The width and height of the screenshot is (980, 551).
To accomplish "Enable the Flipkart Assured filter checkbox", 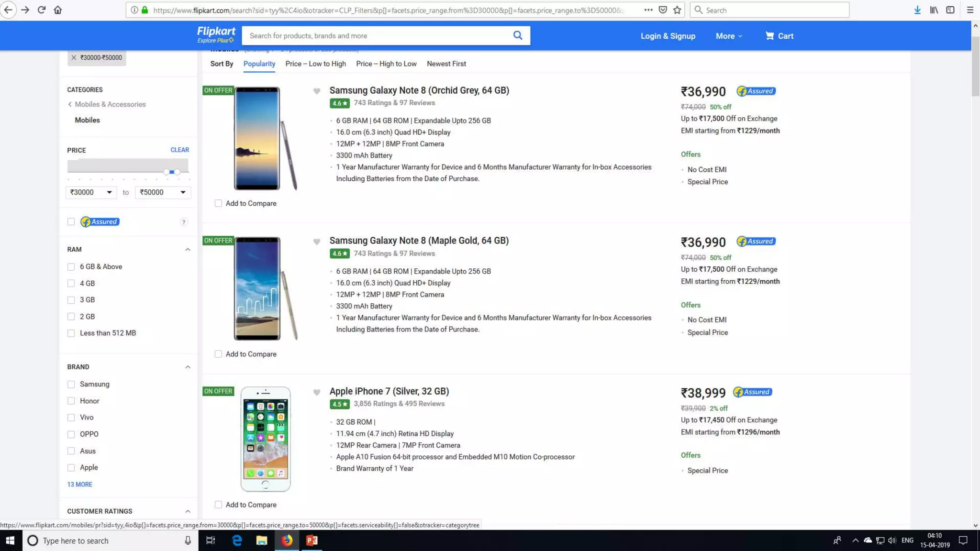I will click(71, 222).
